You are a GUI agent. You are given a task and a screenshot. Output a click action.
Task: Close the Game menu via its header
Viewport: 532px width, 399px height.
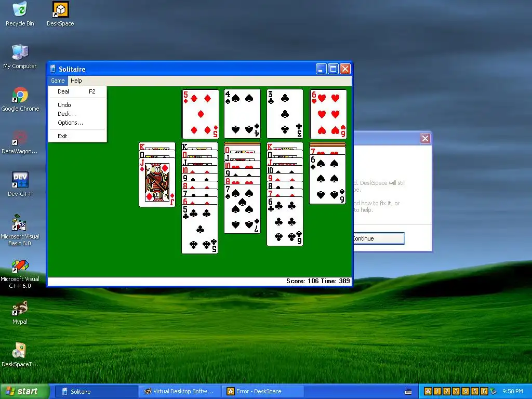point(57,81)
